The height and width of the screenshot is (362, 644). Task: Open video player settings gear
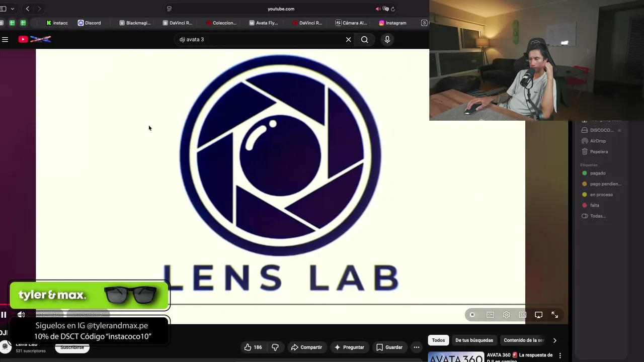[506, 315]
